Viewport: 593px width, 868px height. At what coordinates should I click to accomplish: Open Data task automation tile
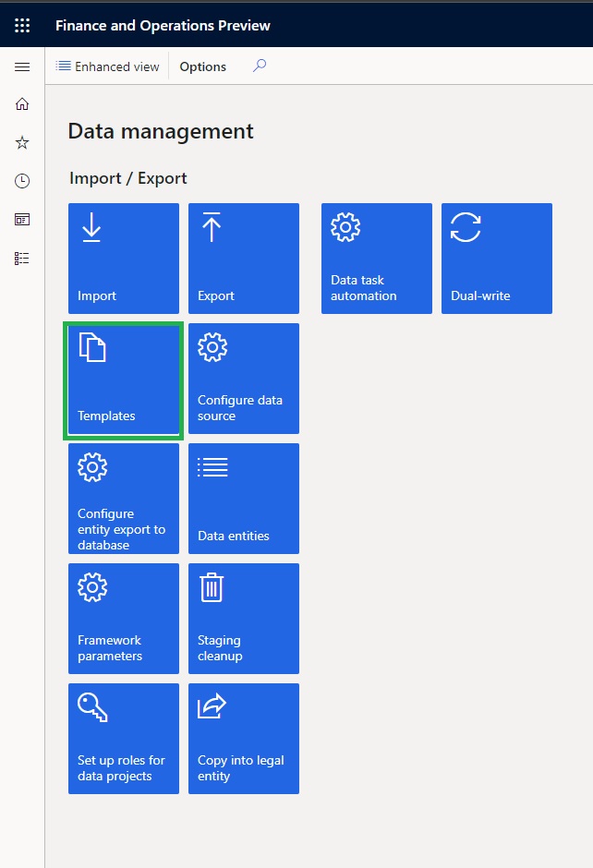pos(377,259)
